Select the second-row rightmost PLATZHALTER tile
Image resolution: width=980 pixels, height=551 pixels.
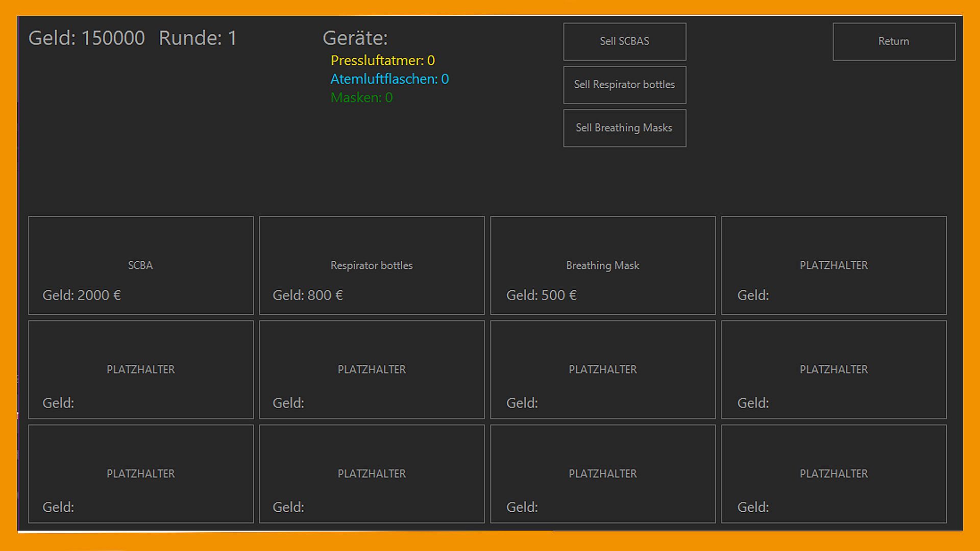tap(834, 369)
